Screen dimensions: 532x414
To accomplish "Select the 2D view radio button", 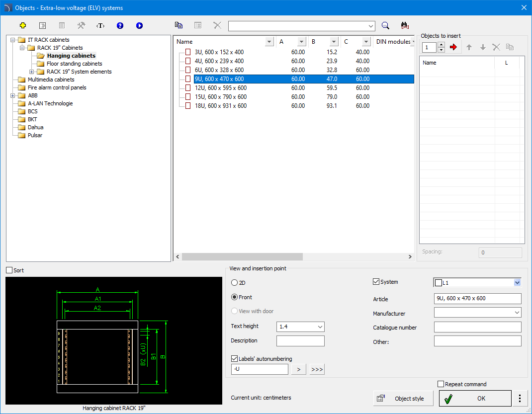I will click(235, 282).
